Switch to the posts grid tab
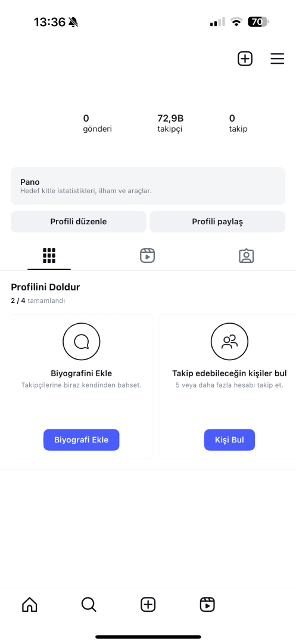This screenshot has width=296, height=644. (x=49, y=255)
